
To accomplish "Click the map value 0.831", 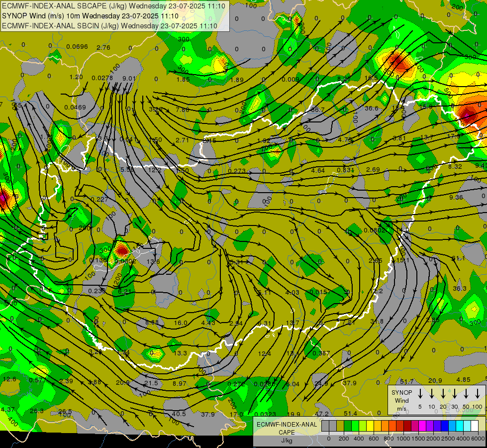I will pos(345,170).
